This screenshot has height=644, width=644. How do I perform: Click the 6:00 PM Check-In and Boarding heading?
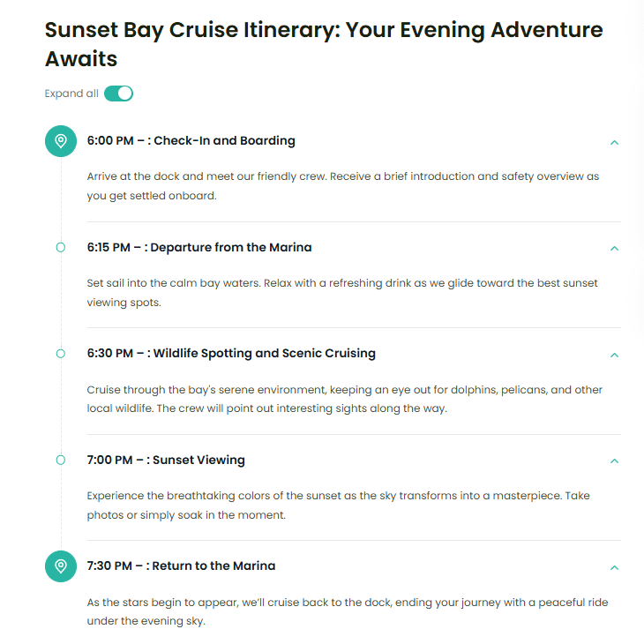[191, 141]
